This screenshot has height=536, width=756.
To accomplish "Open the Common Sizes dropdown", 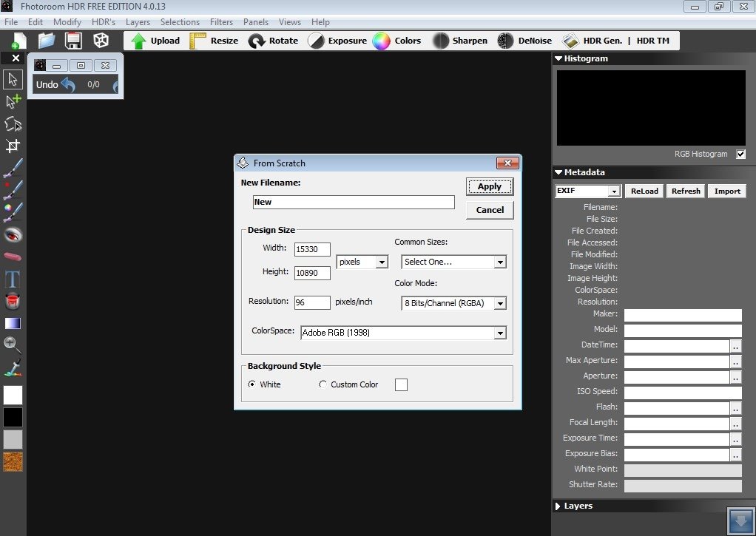I will [453, 262].
